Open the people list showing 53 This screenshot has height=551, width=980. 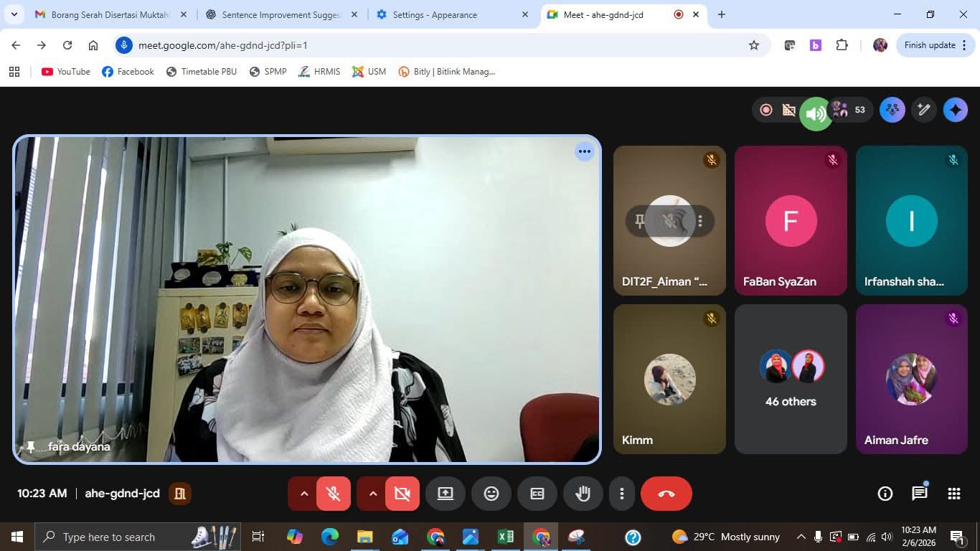tap(850, 110)
